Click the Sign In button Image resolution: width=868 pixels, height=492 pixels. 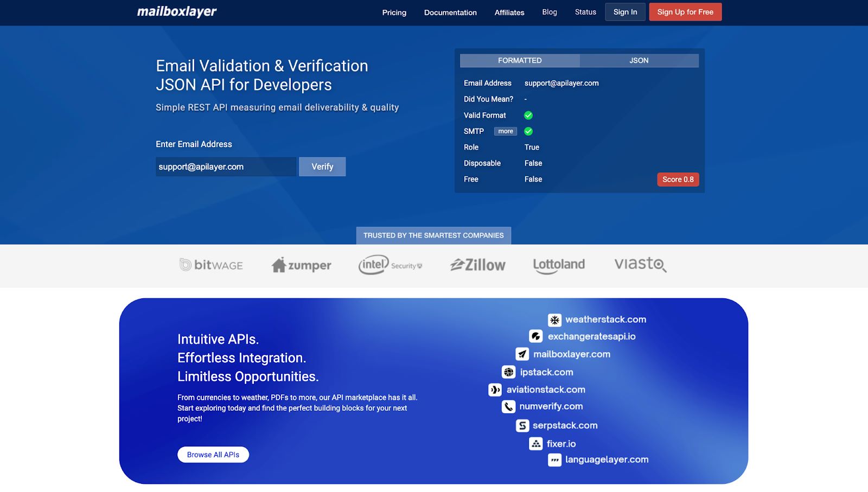626,12
